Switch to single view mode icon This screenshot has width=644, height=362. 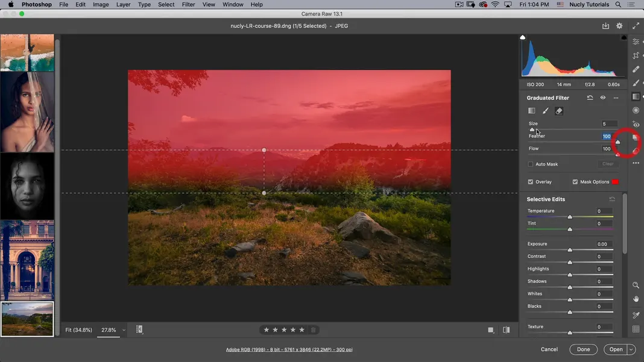point(490,330)
